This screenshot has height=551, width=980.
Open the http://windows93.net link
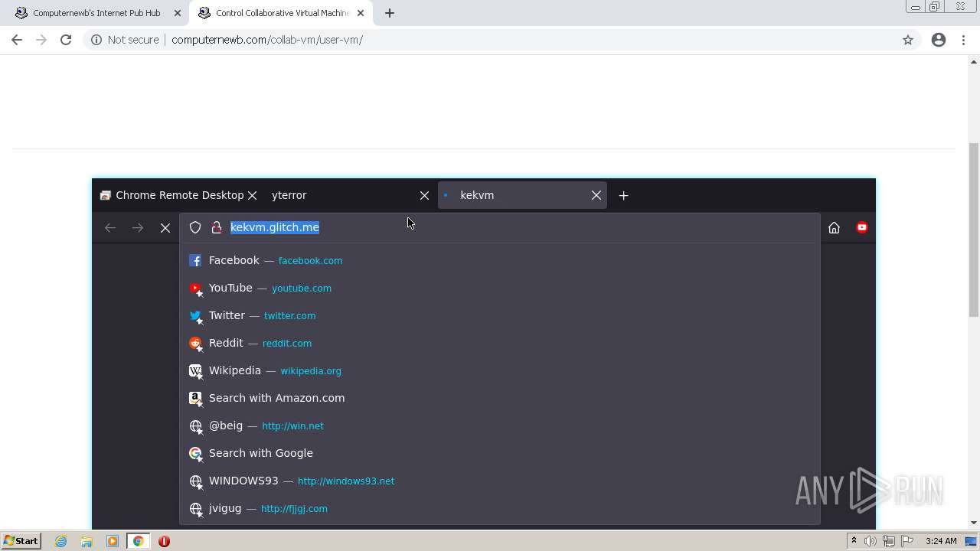pos(346,481)
